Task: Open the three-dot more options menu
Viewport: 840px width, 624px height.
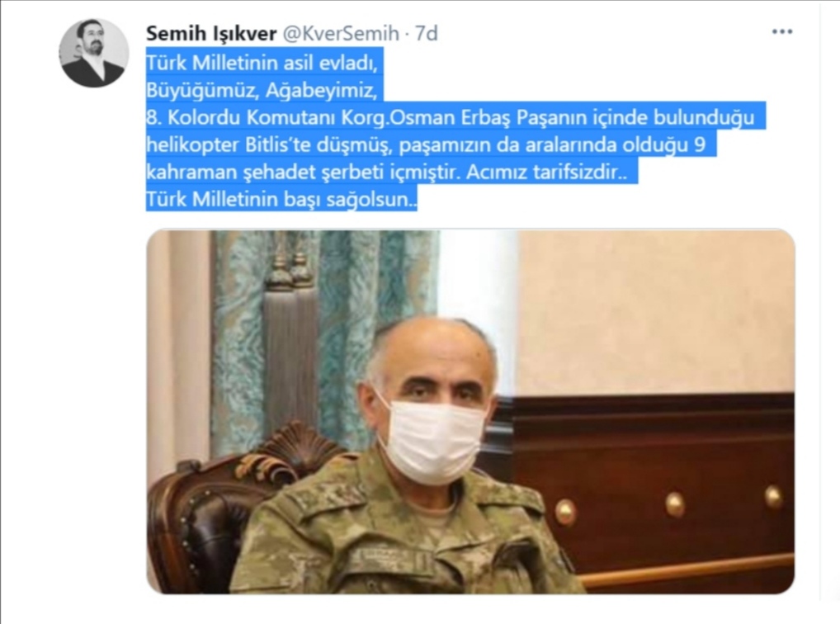Action: (x=781, y=32)
